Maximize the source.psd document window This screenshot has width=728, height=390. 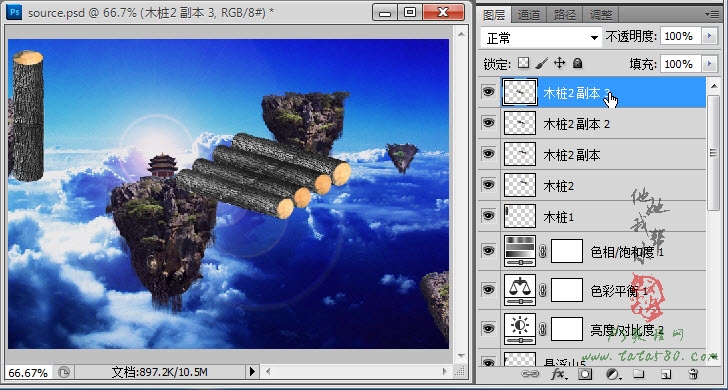pos(410,13)
